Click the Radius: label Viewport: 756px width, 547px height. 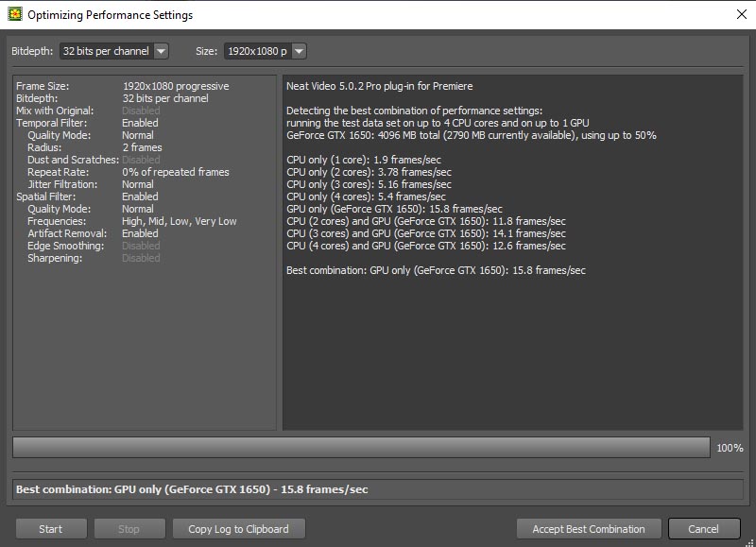[44, 147]
